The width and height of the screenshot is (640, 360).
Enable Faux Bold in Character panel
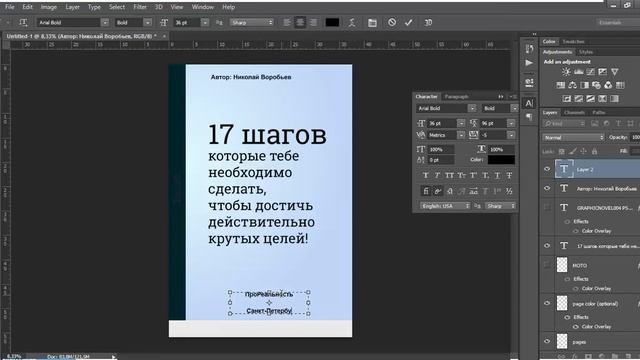click(x=425, y=176)
